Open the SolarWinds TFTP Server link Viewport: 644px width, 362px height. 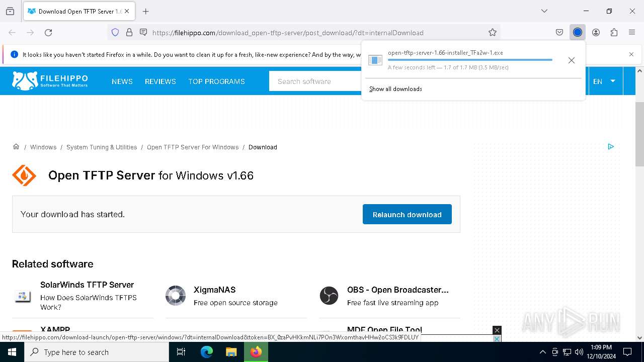pos(87,285)
